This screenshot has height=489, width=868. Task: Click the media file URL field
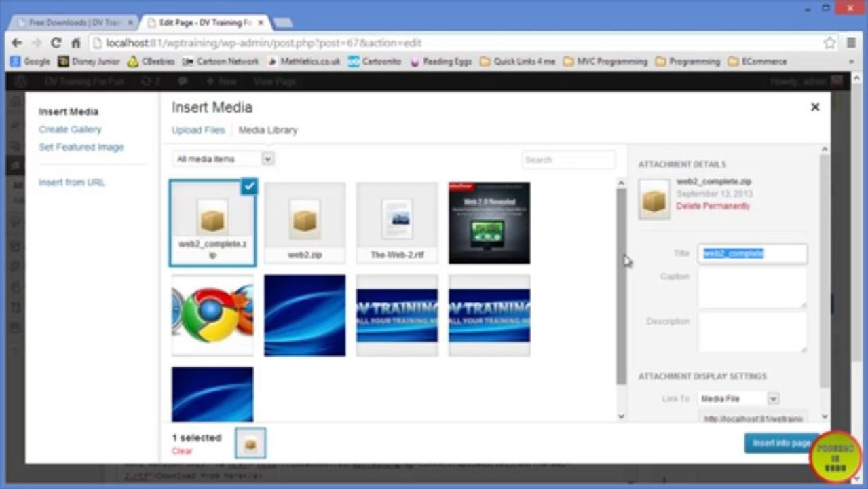click(753, 418)
